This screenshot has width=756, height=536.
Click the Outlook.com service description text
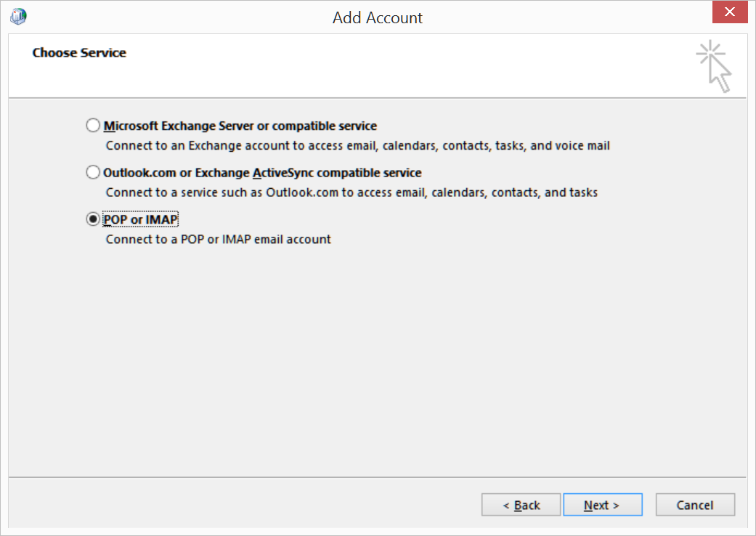pos(351,192)
